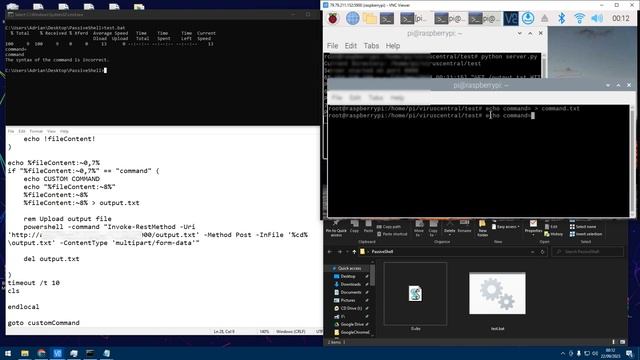Screen dimensions: 640x360
Task: Open Help menu in back Pi terminal
Action: (x=393, y=46)
